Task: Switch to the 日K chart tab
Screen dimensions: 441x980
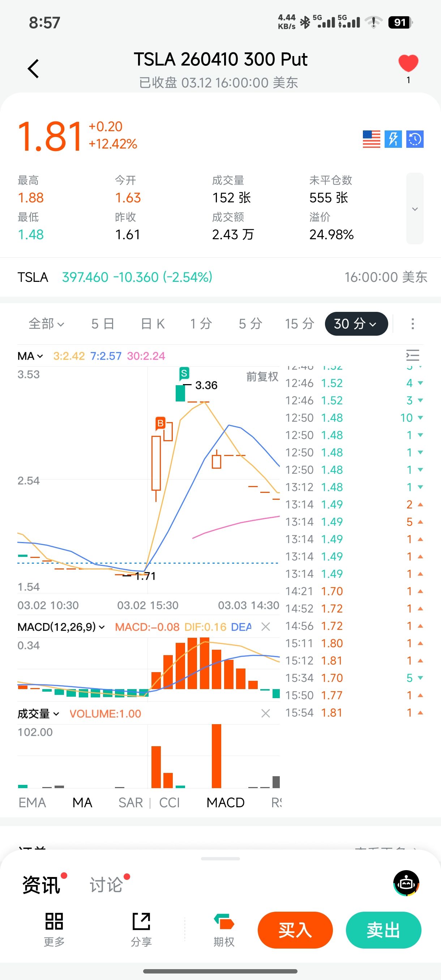Action: click(x=153, y=324)
